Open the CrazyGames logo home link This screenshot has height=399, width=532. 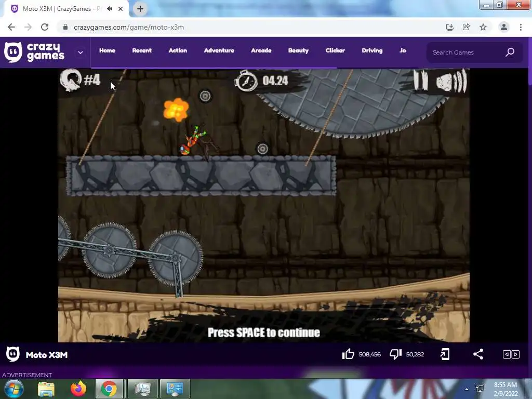click(x=34, y=52)
